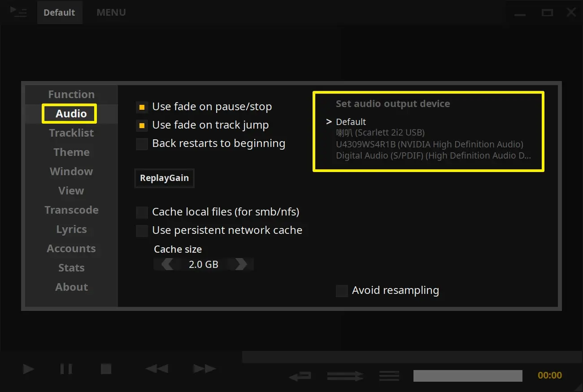
Task: Open the MENU item in the top bar
Action: (x=111, y=13)
